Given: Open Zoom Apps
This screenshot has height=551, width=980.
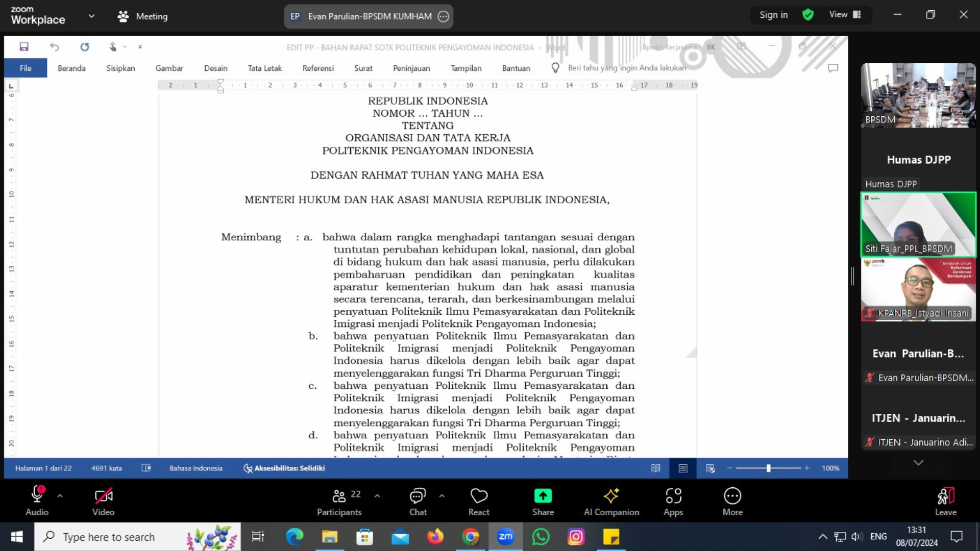Looking at the screenshot, I should click(673, 500).
